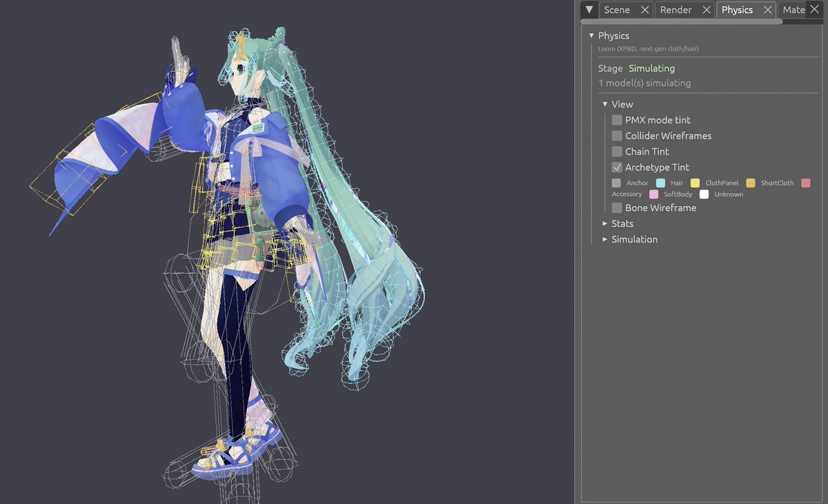828x504 pixels.
Task: Open the partially visible Mate tab
Action: (793, 10)
